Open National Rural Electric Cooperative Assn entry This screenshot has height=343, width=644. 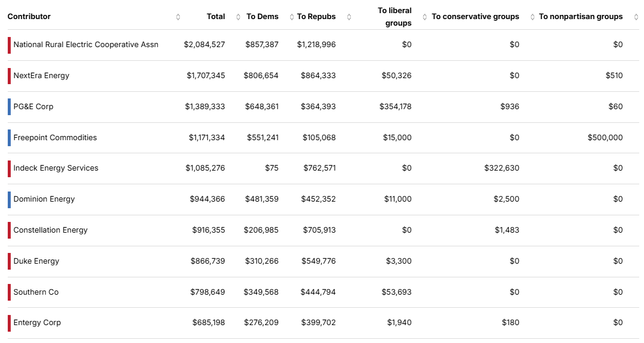86,45
